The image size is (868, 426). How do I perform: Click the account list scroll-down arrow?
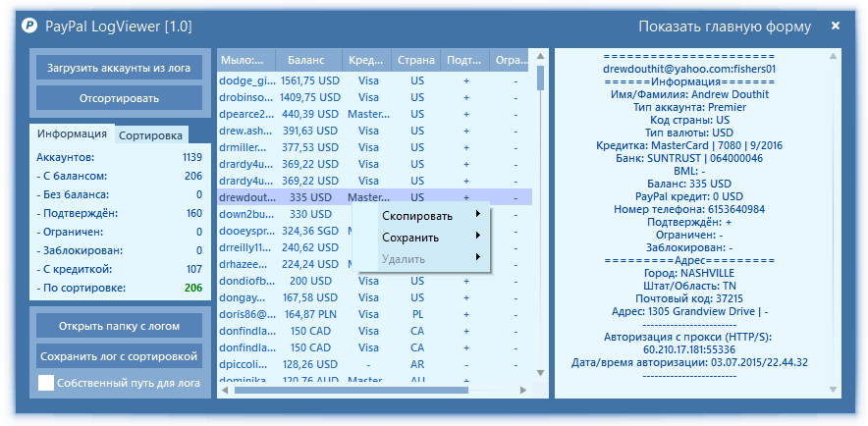541,372
